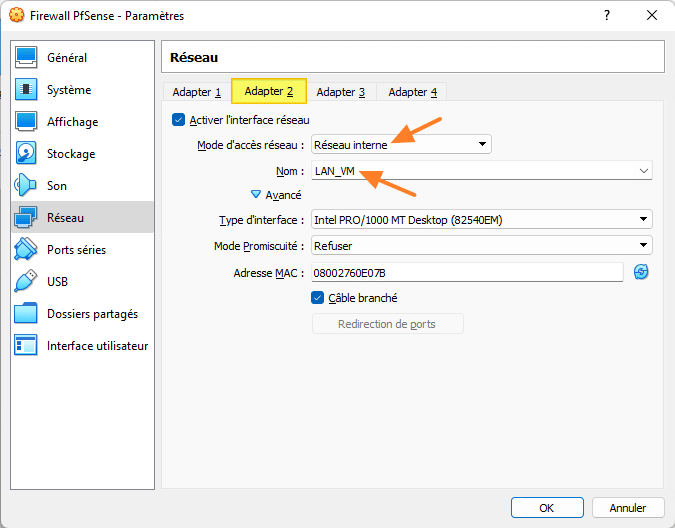Click the OK button

[x=547, y=508]
